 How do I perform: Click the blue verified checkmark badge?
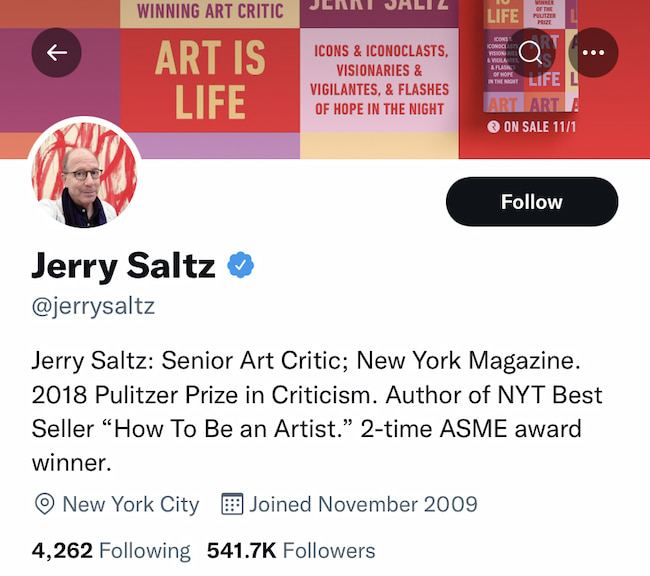[241, 265]
